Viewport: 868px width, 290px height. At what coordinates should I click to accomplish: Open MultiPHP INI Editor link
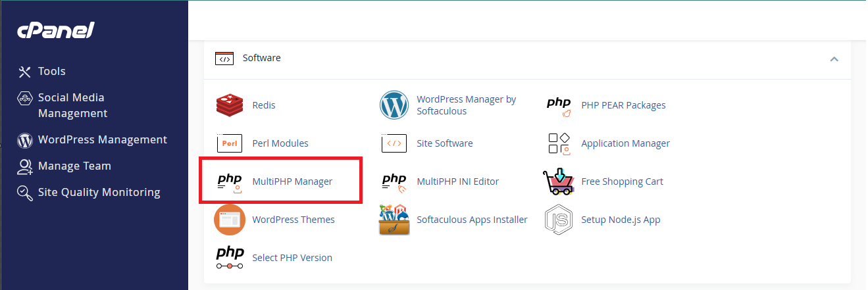[x=458, y=181]
